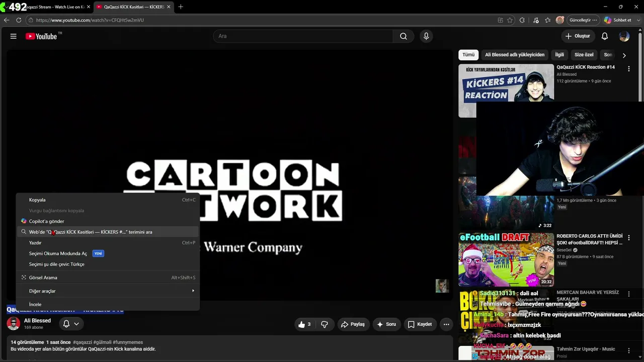The height and width of the screenshot is (362, 644).
Task: Open the media control music icon
Action: tap(535, 20)
